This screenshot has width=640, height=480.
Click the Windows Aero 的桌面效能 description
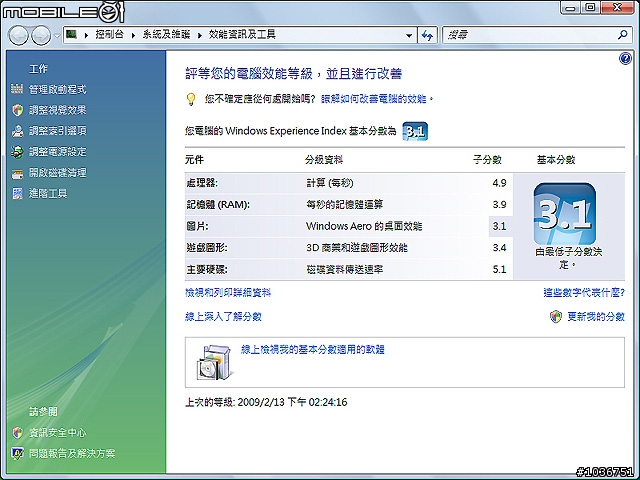tap(364, 226)
